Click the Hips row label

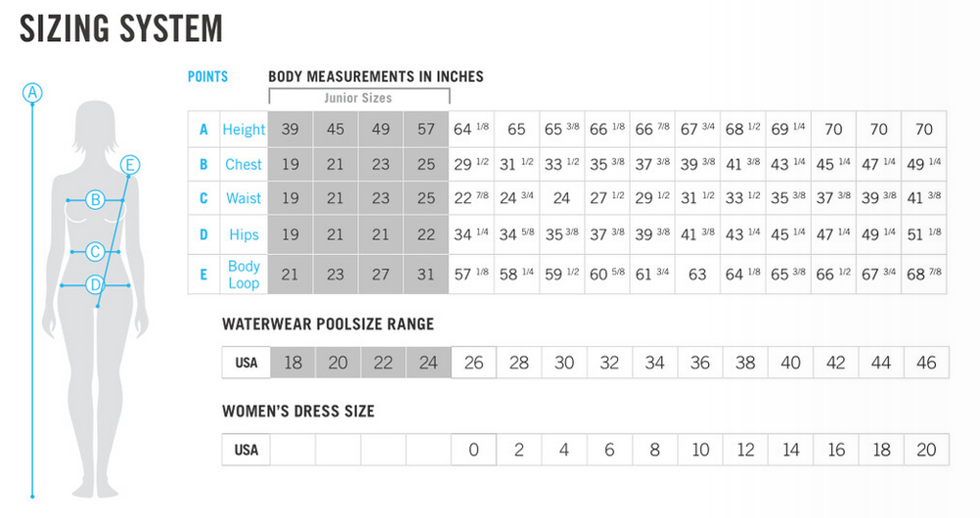click(x=244, y=235)
